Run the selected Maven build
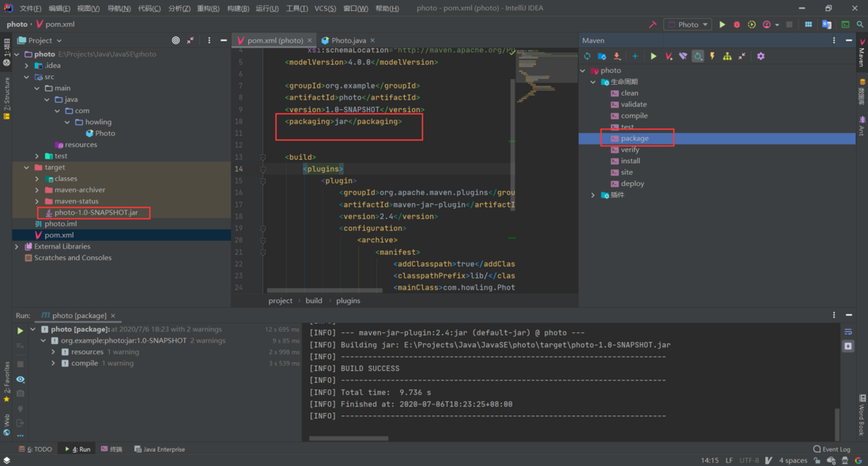The image size is (868, 466). 653,56
